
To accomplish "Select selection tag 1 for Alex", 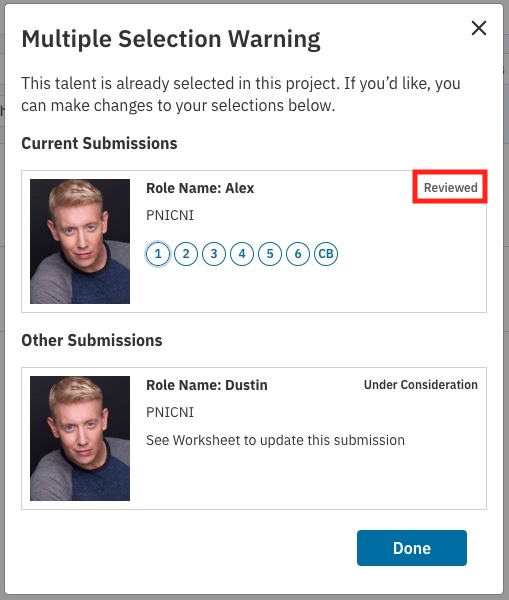I will click(x=158, y=254).
